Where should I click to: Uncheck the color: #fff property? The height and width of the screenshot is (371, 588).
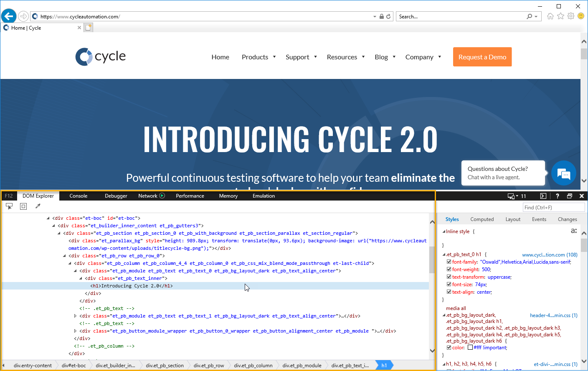pos(449,348)
